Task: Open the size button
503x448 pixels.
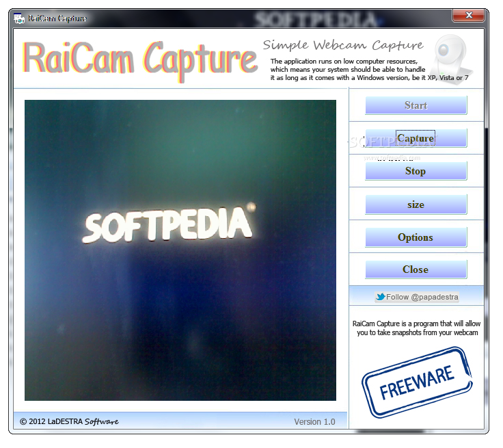Action: tap(416, 205)
